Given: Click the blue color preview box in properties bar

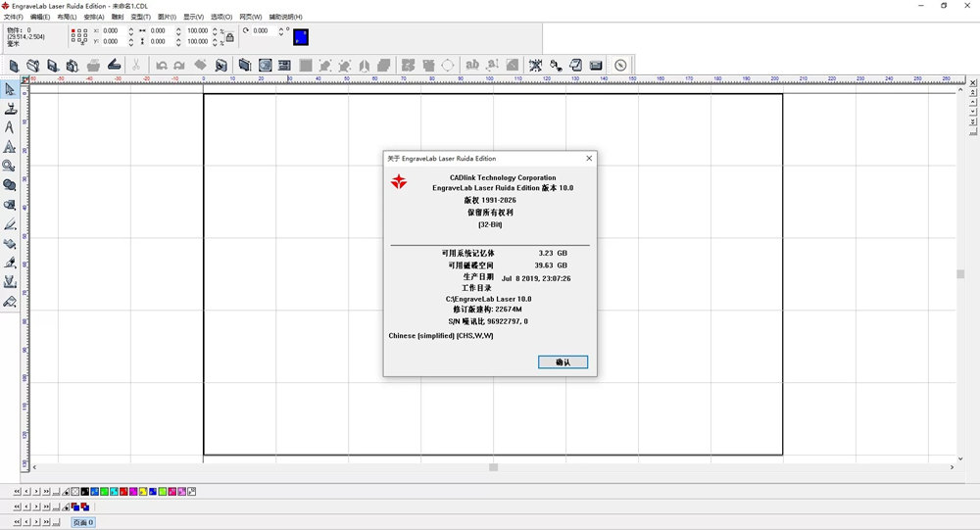Looking at the screenshot, I should tap(301, 37).
